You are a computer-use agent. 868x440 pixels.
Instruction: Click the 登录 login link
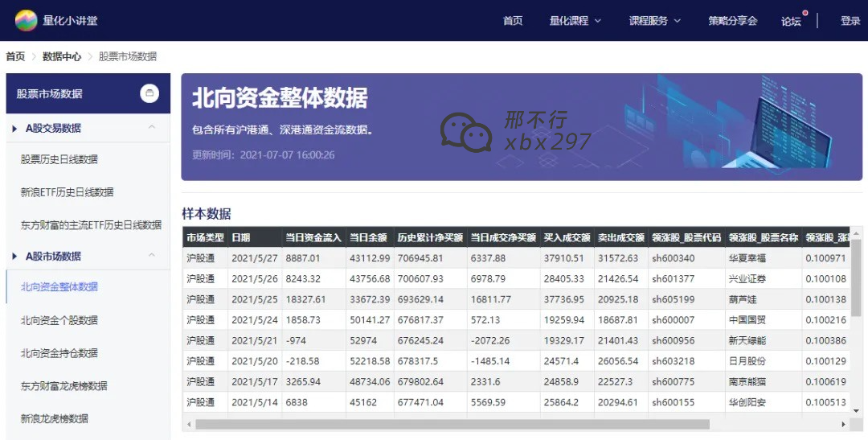[850, 20]
